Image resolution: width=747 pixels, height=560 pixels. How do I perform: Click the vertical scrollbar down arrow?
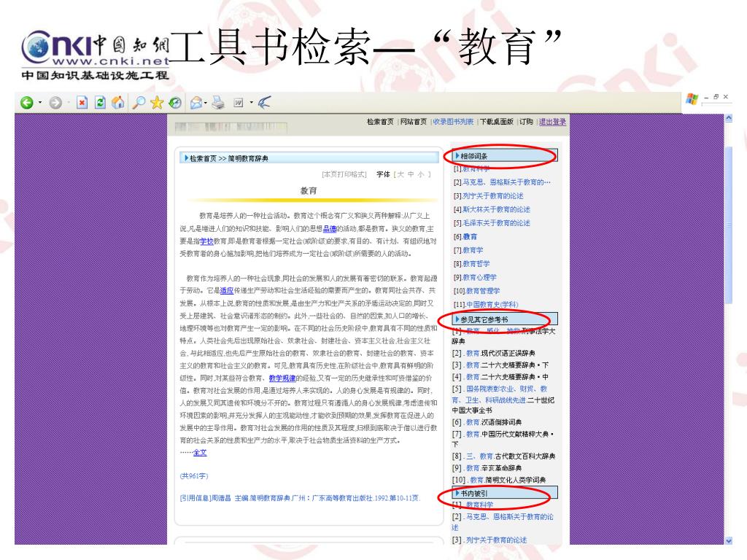pos(729,540)
